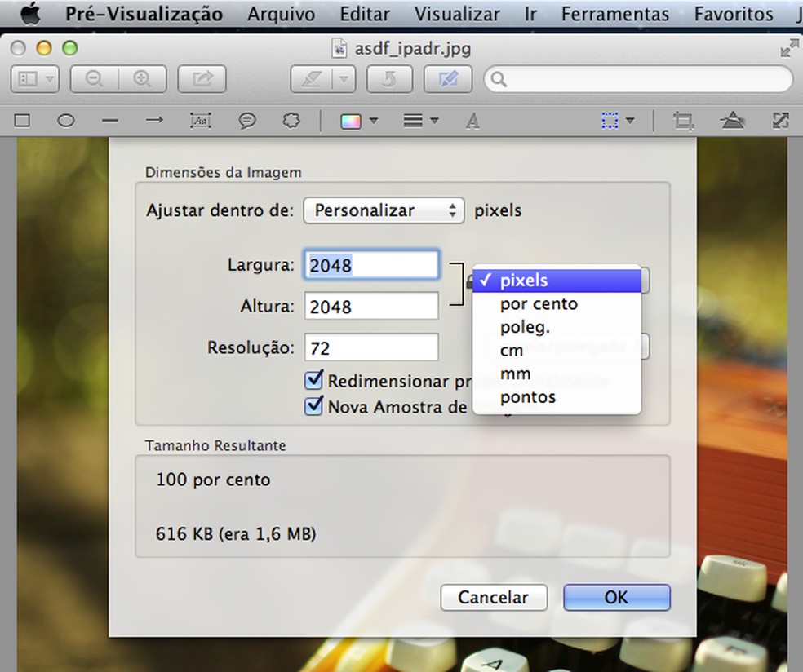Screen dimensions: 803x672
Task: Choose pixels in the unit list
Action: [557, 281]
